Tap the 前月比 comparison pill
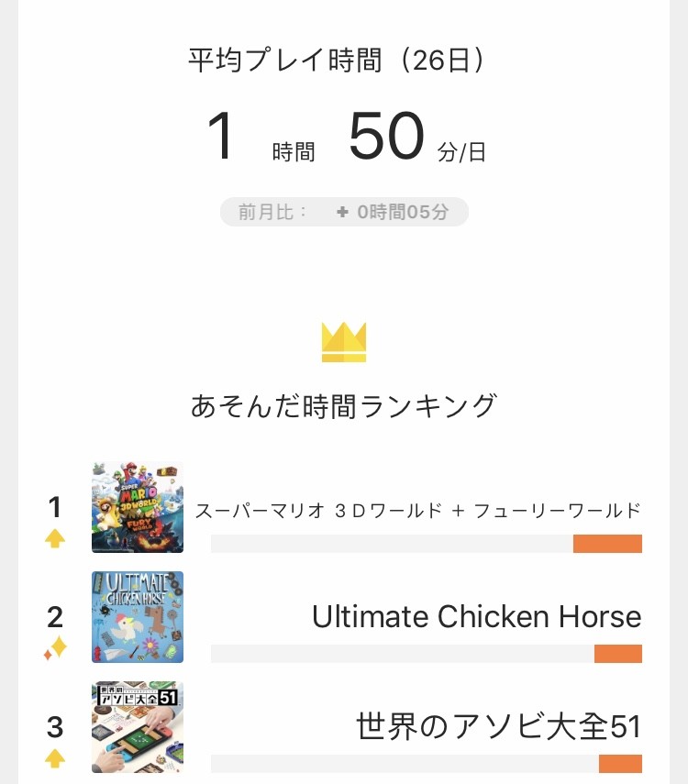 coord(344,212)
